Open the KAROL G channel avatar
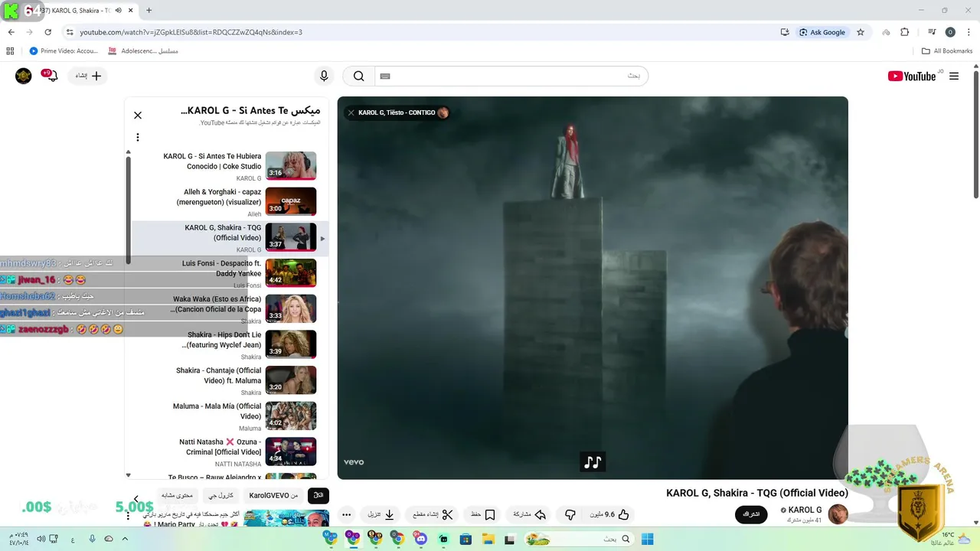The height and width of the screenshot is (551, 980). tap(838, 514)
